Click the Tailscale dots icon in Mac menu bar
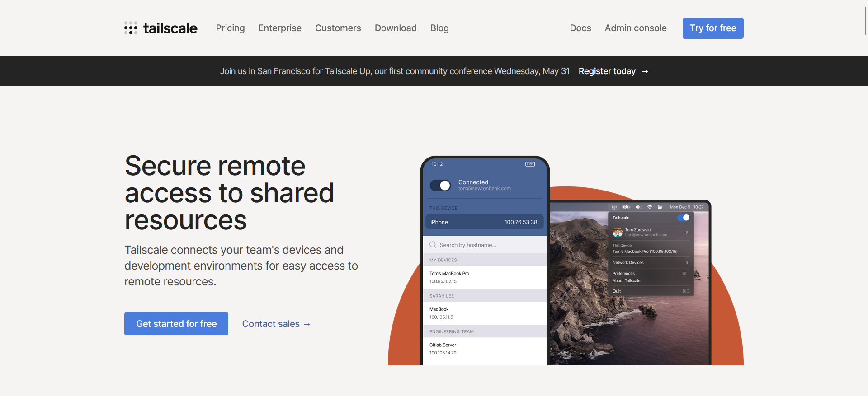This screenshot has width=868, height=396. point(614,207)
